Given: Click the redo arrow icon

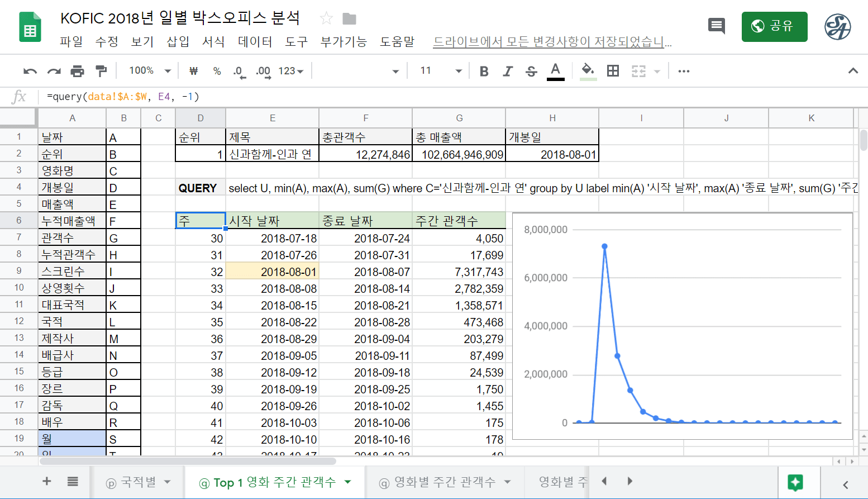Looking at the screenshot, I should 54,71.
